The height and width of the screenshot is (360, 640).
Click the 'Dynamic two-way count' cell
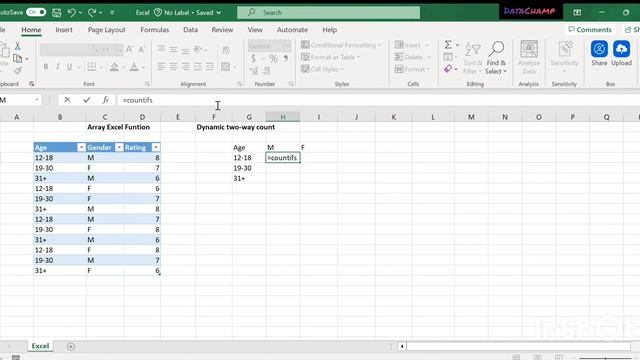[x=236, y=127]
